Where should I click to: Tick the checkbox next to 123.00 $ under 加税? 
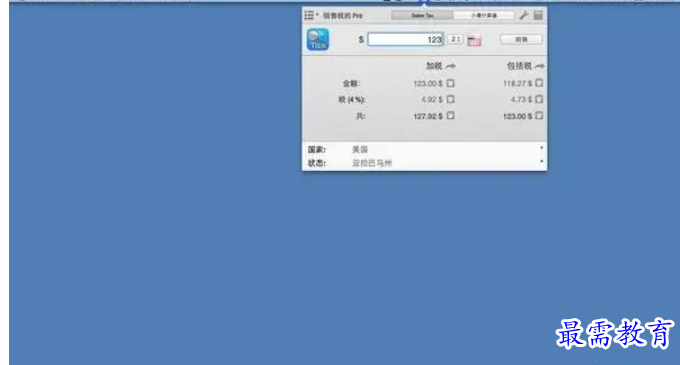(x=451, y=83)
